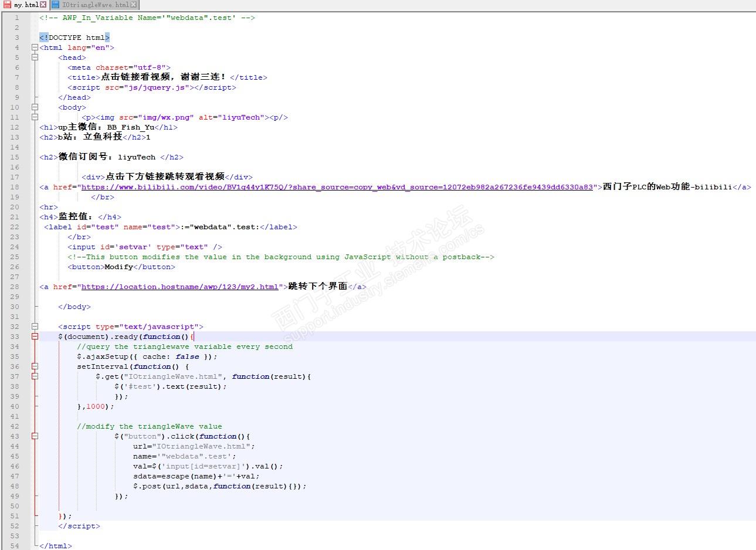Click the url="IOtriangleWave.html" assignment
Viewport: 756px width, 550px height.
pos(194,446)
